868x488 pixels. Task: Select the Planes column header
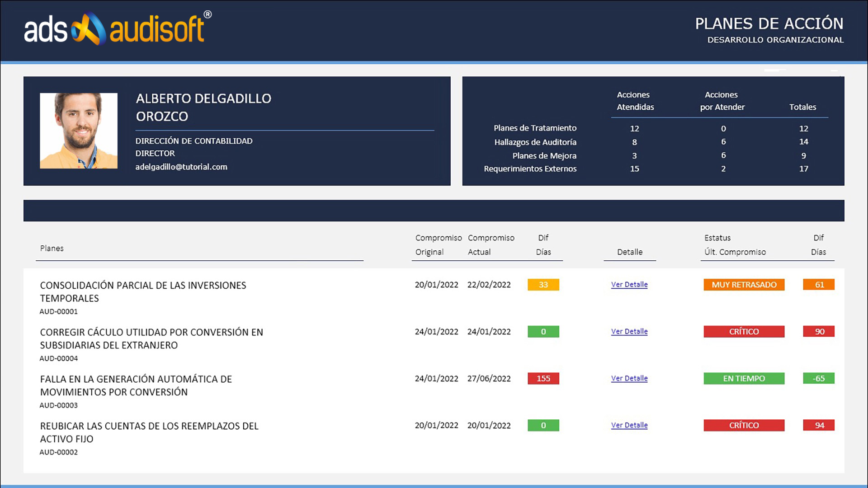[x=52, y=248]
